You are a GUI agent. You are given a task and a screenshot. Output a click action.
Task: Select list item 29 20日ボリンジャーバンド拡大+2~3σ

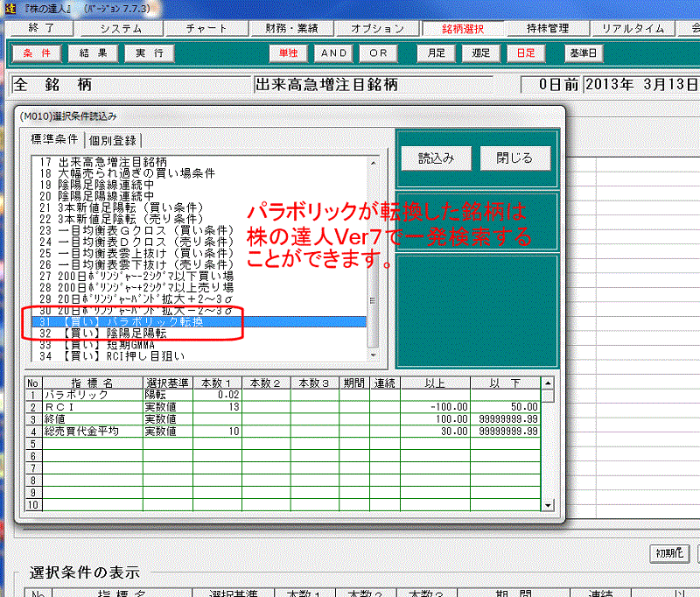click(199, 299)
